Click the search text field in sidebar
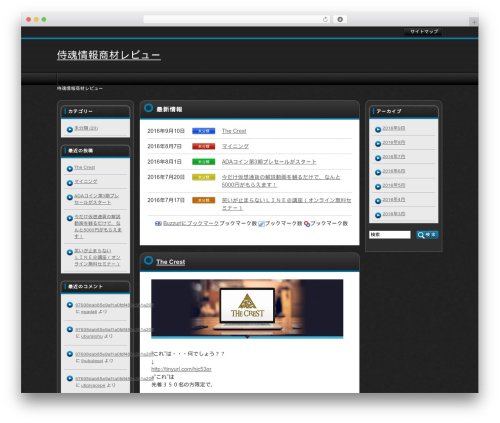Viewport: 500px width, 423px height. pyautogui.click(x=390, y=235)
